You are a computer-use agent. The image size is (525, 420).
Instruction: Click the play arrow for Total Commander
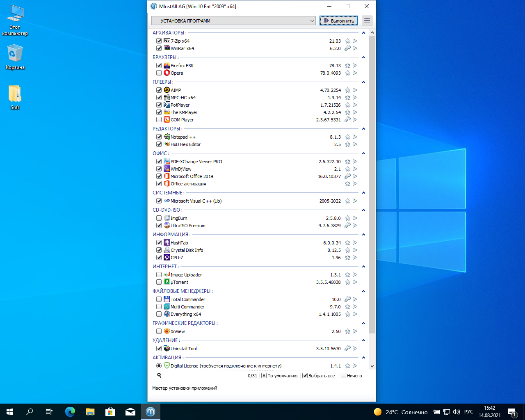355,299
